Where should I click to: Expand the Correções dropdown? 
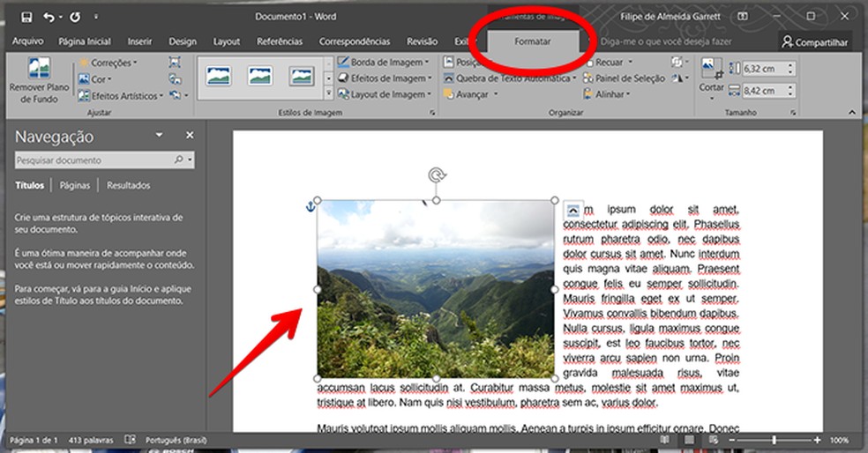tap(108, 63)
